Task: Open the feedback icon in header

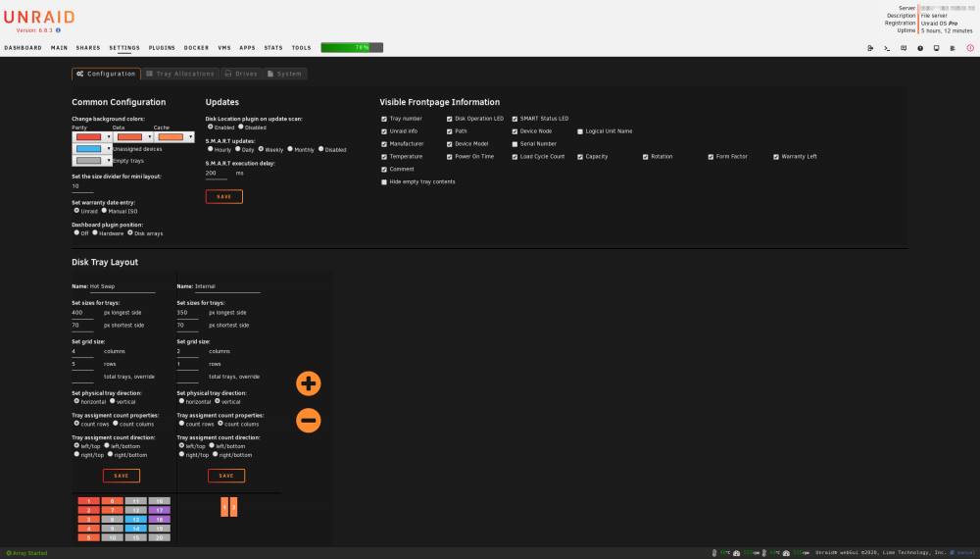Action: pos(904,48)
